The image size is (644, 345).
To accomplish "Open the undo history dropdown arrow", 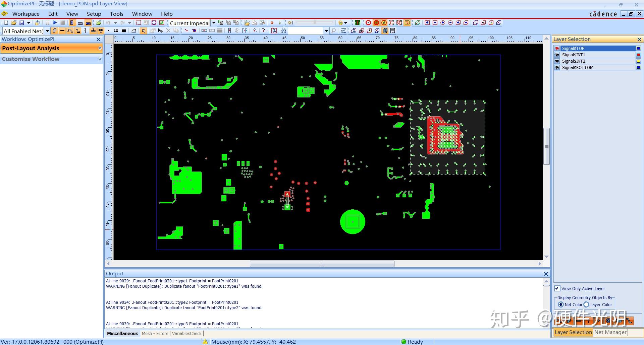I will (115, 23).
